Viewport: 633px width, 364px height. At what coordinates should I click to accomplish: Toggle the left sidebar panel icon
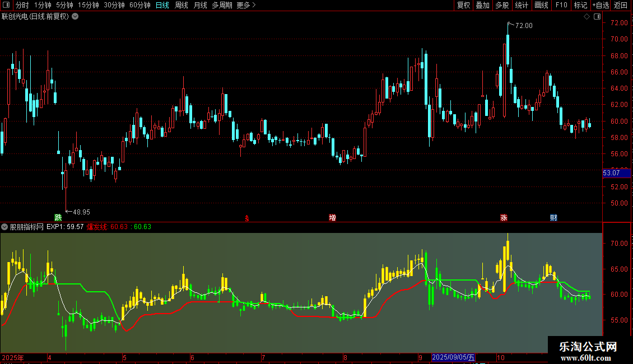click(6, 5)
